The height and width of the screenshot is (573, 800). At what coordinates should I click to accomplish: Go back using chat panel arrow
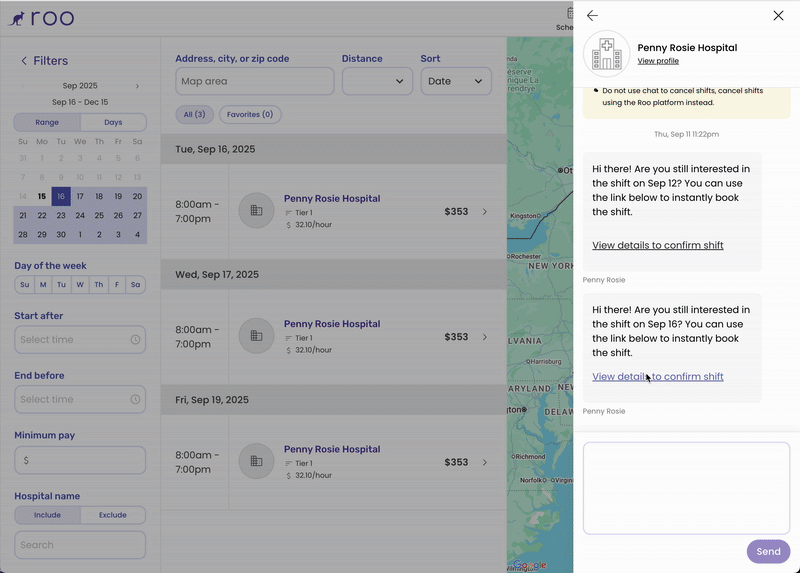(592, 16)
